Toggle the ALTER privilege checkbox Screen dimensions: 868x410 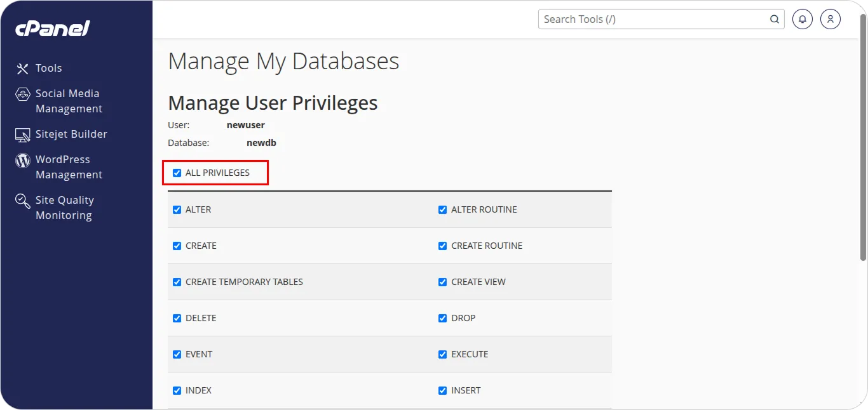click(177, 209)
